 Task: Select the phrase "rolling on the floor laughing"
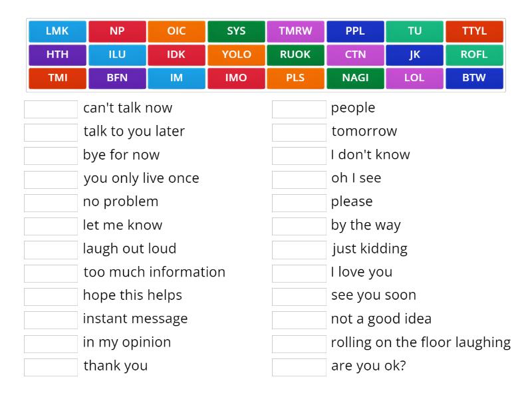click(x=419, y=342)
